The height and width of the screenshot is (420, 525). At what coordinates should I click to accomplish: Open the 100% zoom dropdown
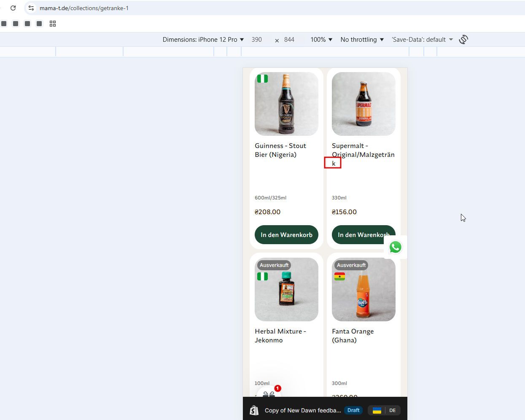(x=321, y=40)
